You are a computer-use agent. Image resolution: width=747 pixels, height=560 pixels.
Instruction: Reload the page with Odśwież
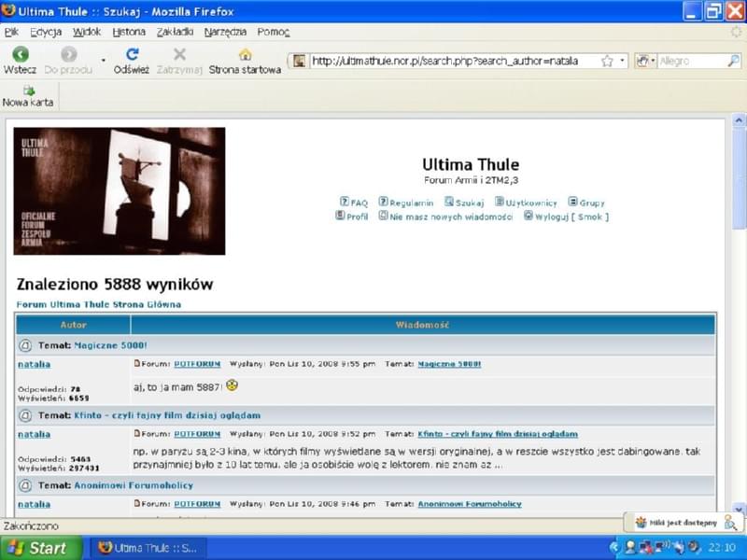point(132,61)
